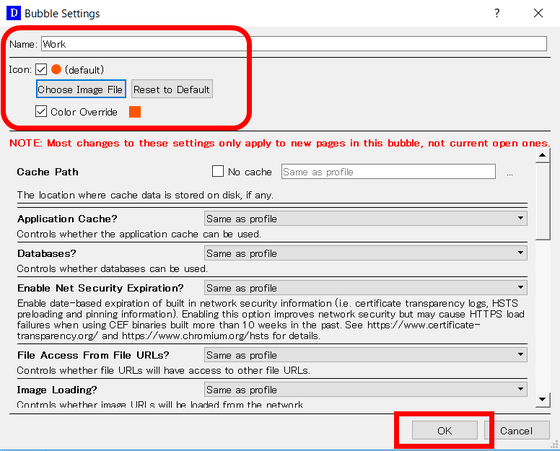This screenshot has height=451, width=560.
Task: Click the blue D application icon
Action: coord(14,13)
